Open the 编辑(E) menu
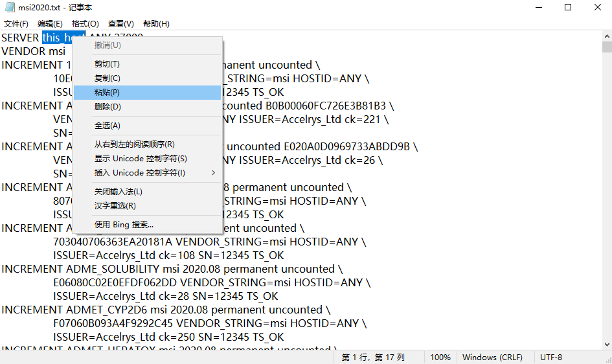This screenshot has height=364, width=612. coord(50,24)
